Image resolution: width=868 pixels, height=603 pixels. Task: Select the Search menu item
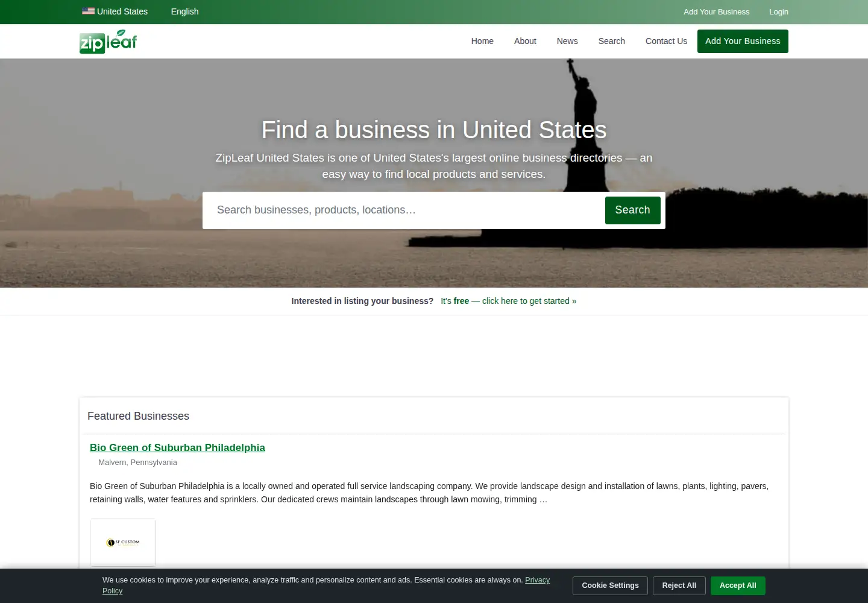611,41
